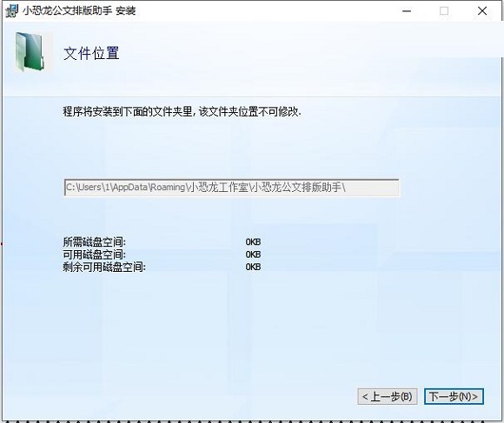Click the 剩余可用磁盘空间 label
Viewport: 504px width, 423px height.
[x=104, y=267]
